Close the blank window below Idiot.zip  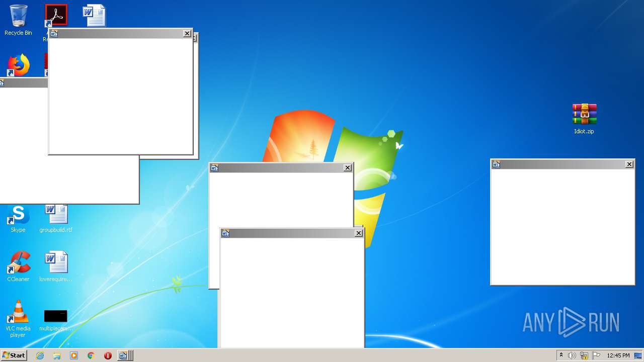coord(629,164)
